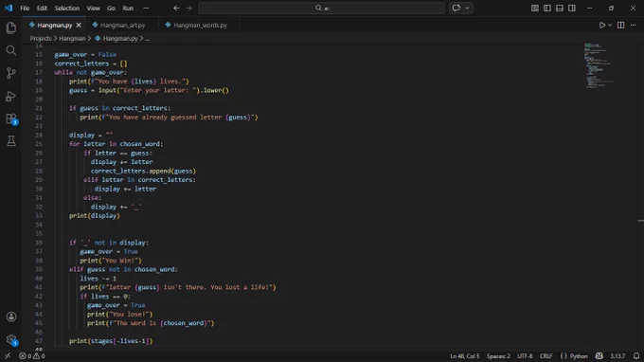The height and width of the screenshot is (362, 644).
Task: Toggle the bottom panel
Action: tap(560, 8)
